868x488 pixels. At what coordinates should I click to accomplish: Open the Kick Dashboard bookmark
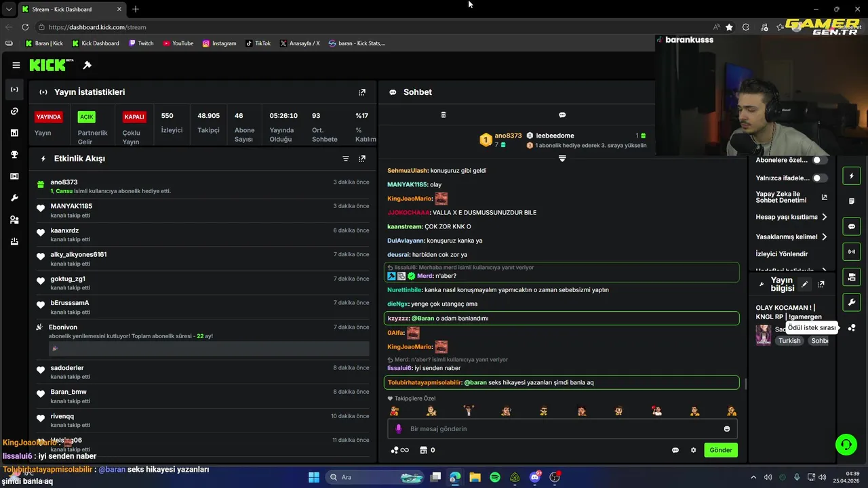click(96, 43)
